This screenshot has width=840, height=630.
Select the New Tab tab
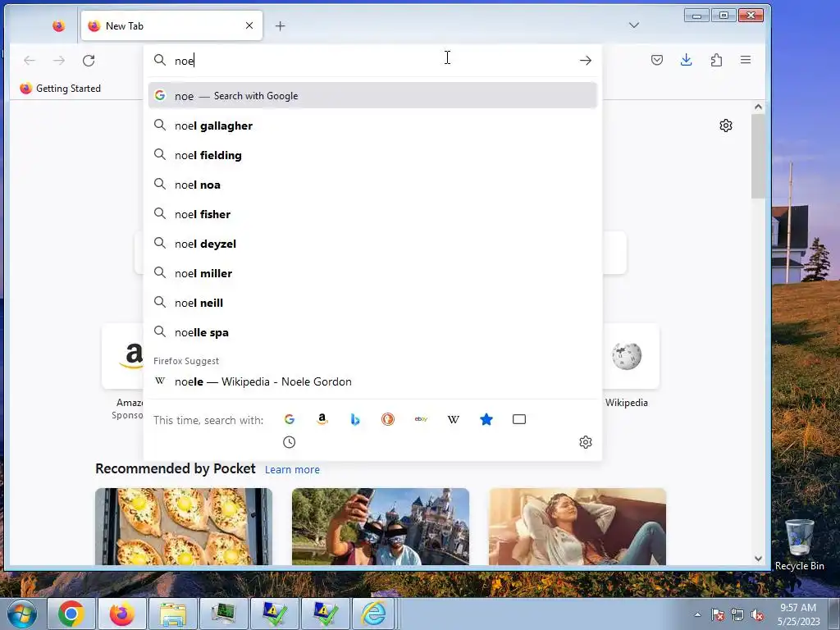click(x=171, y=25)
